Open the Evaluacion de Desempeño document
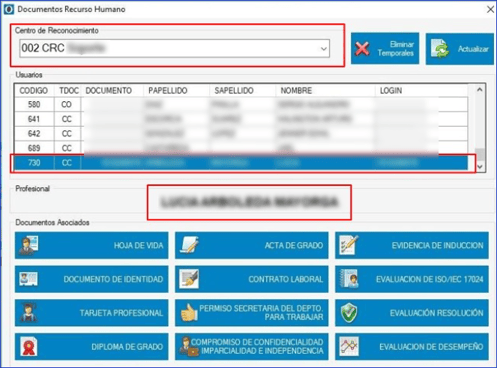 412,347
